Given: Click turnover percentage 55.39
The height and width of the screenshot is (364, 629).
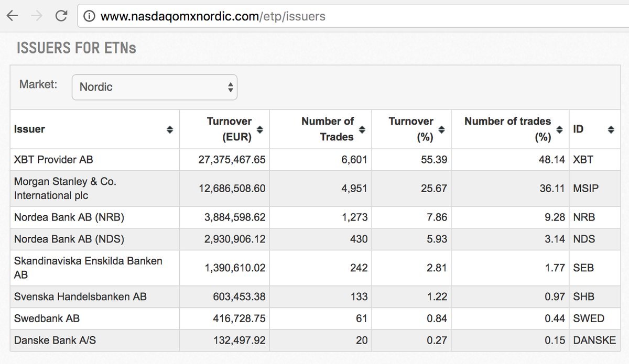Looking at the screenshot, I should click(434, 160).
